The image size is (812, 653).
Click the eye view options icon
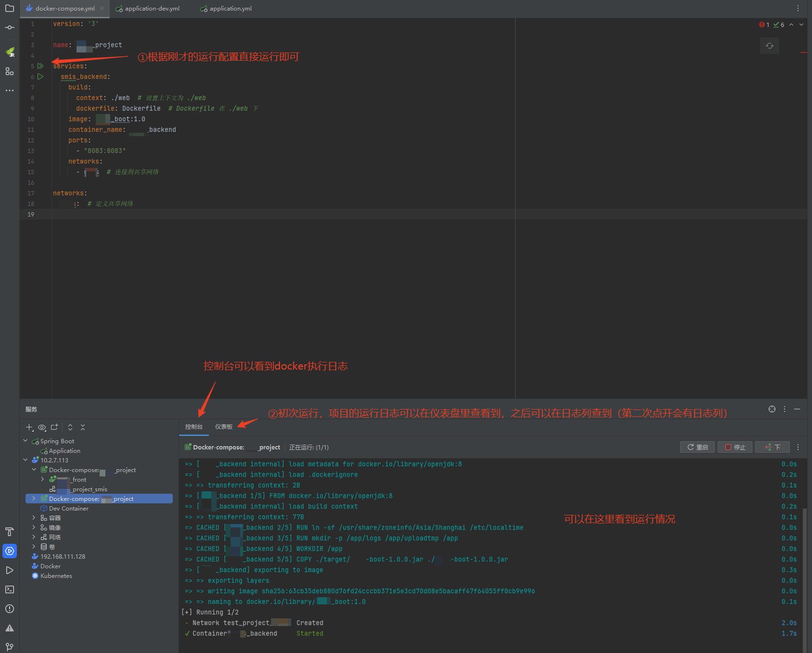(x=42, y=427)
